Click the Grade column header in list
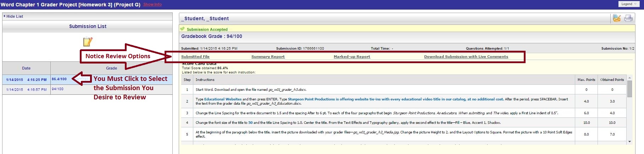This screenshot has height=154, width=644. tap(111, 68)
